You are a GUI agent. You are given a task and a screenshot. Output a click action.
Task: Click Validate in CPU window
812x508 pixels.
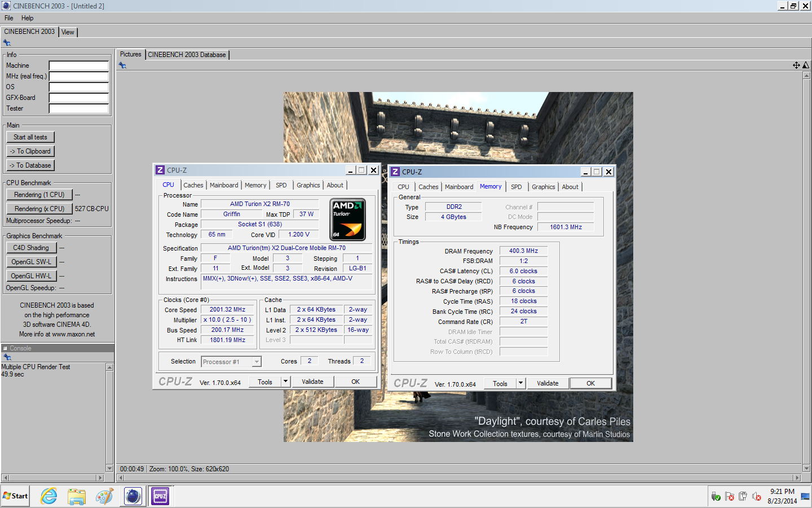pos(312,382)
